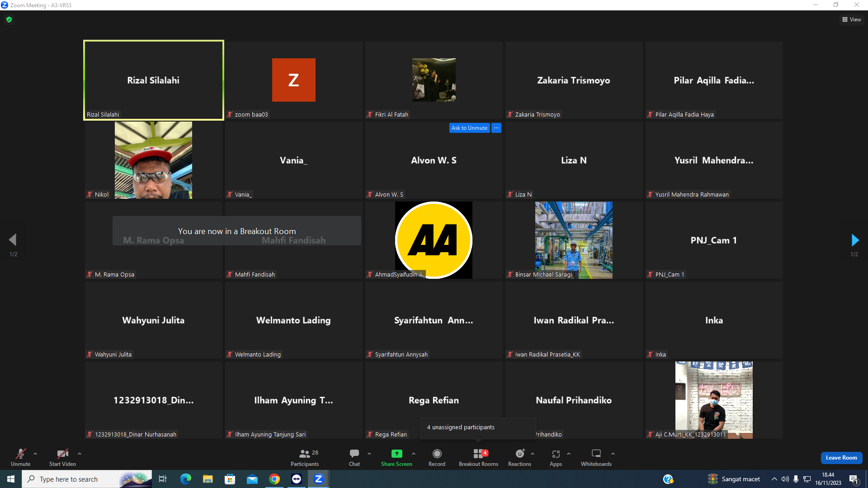This screenshot has width=868, height=488.
Task: Click the Syarifahtun Annysah name label
Action: pyautogui.click(x=401, y=354)
